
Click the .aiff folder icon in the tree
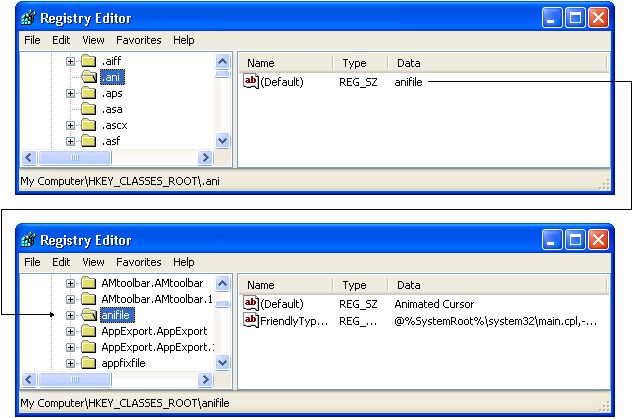click(88, 62)
